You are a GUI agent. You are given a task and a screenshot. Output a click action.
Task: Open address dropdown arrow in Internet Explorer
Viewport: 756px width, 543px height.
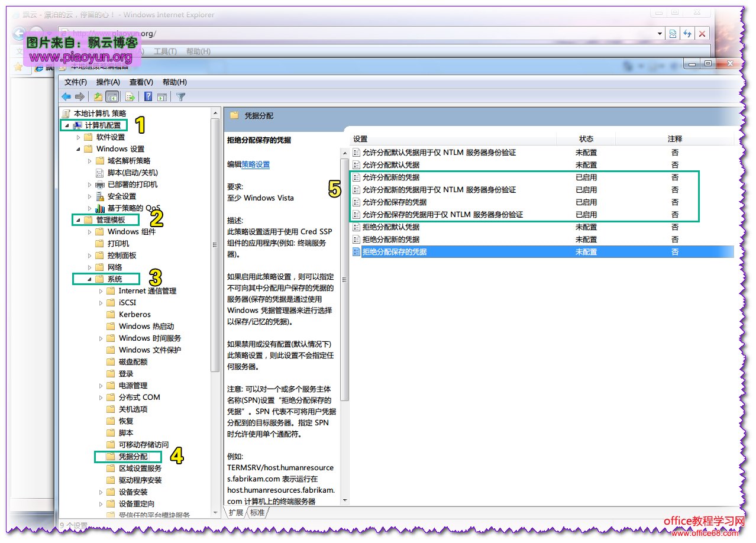(660, 34)
